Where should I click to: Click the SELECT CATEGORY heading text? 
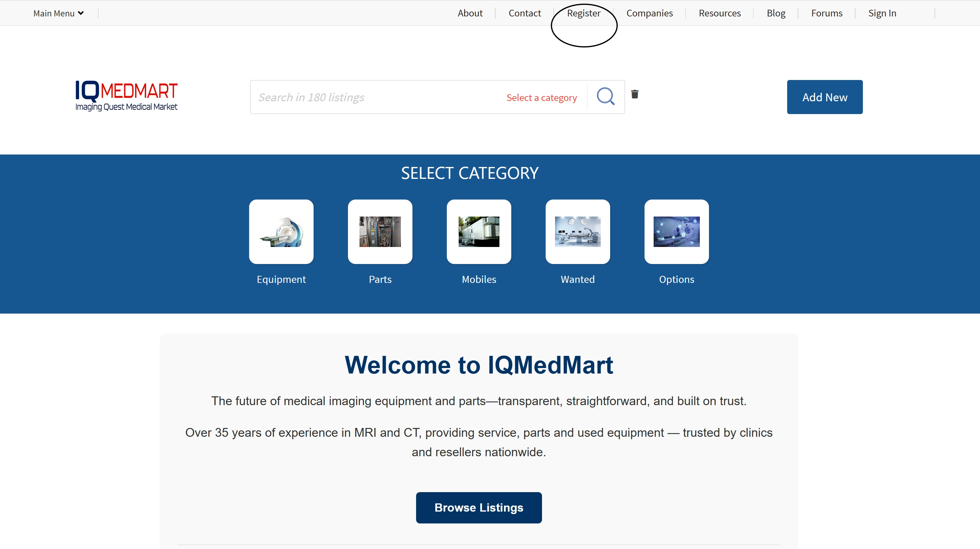pos(469,173)
